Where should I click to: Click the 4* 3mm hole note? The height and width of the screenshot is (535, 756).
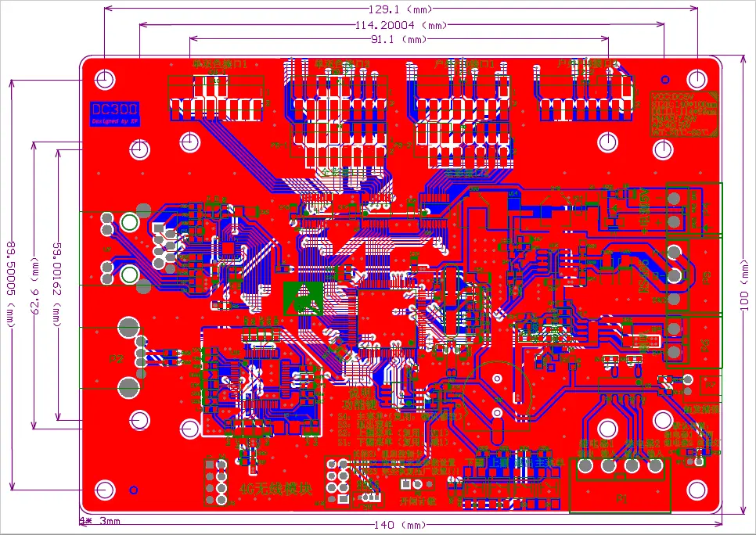(99, 521)
